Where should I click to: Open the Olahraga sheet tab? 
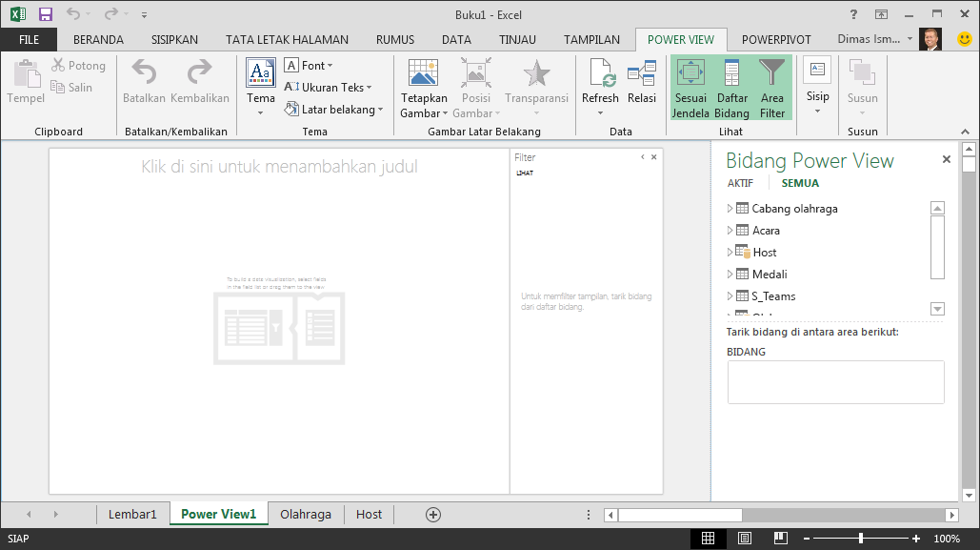click(306, 515)
